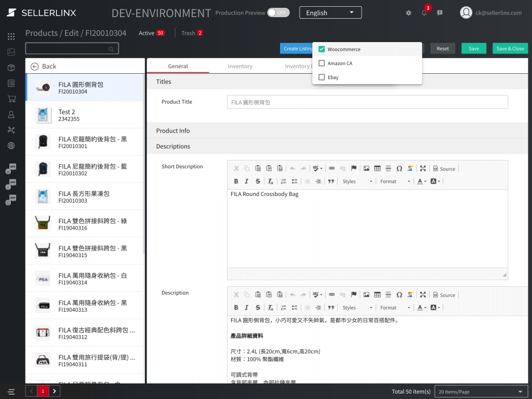Open text color dropdown in Description editor

pos(422,308)
